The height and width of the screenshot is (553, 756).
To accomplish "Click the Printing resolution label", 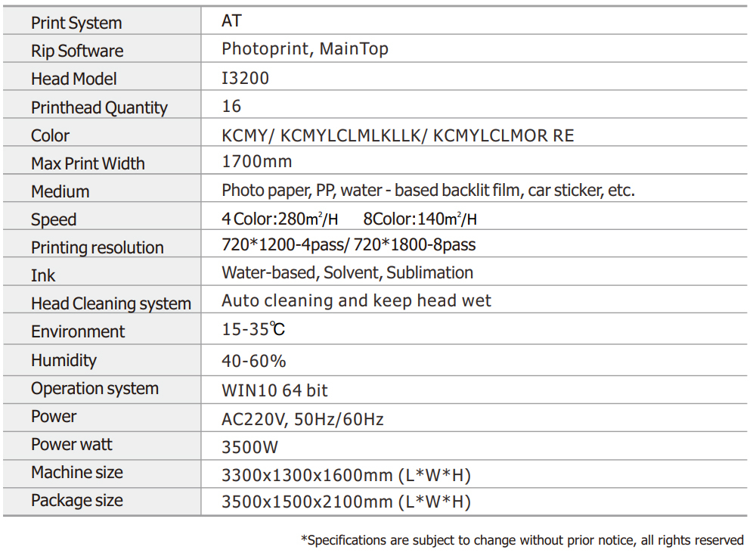I will pyautogui.click(x=98, y=247).
